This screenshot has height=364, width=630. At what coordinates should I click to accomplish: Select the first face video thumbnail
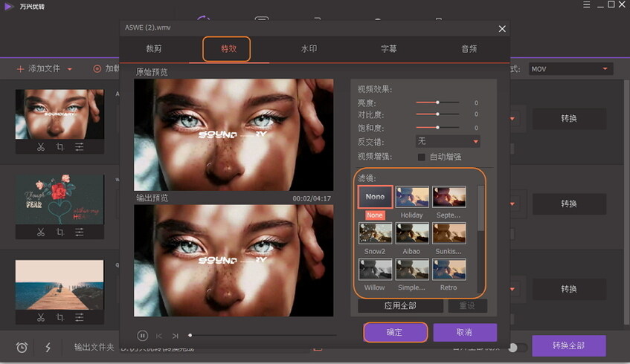60,114
